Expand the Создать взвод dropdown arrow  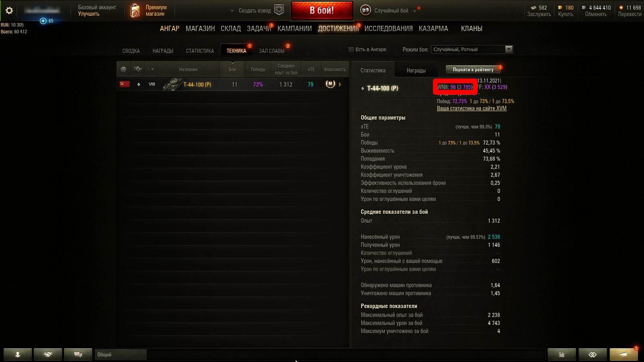[x=232, y=11]
